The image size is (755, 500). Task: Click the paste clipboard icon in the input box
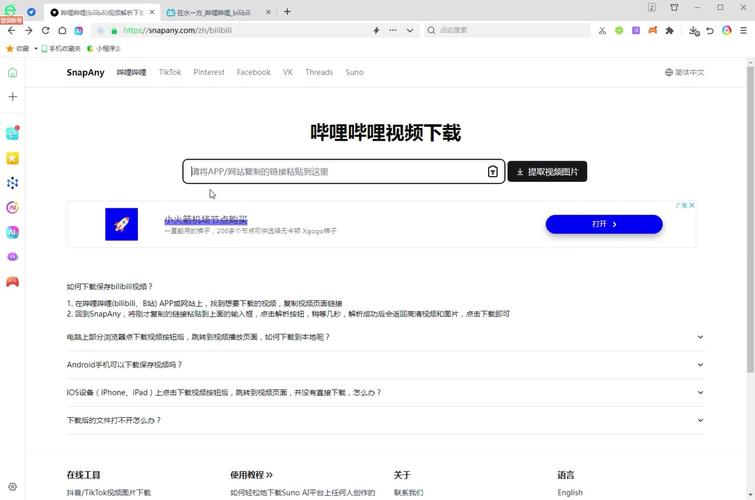coord(492,172)
